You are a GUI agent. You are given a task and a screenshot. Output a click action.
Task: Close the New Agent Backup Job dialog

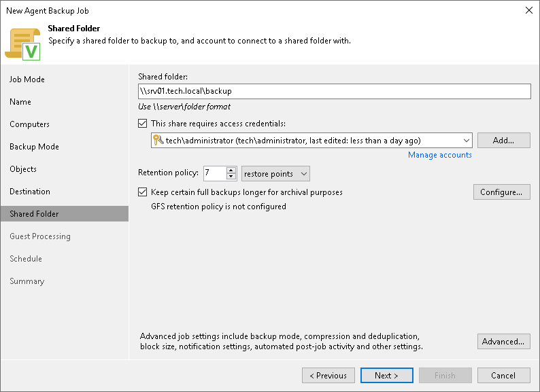click(529, 10)
